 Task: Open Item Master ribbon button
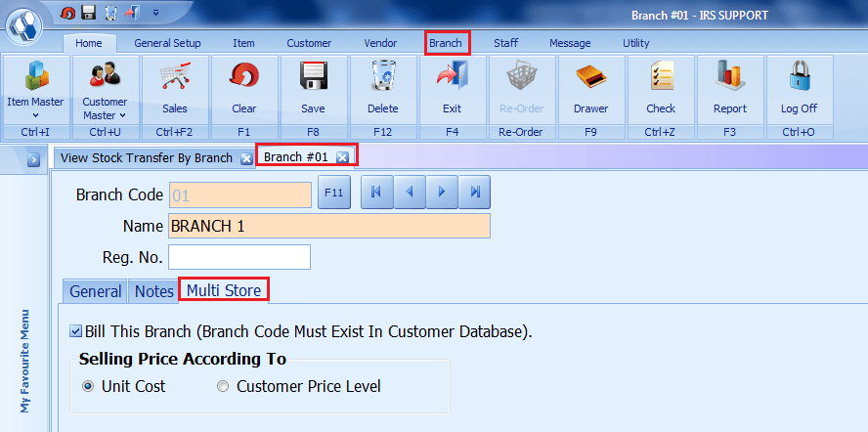[x=35, y=89]
